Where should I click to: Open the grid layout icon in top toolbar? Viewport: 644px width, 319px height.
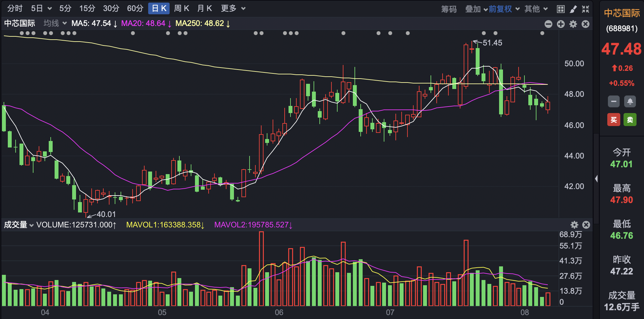pyautogui.click(x=561, y=9)
